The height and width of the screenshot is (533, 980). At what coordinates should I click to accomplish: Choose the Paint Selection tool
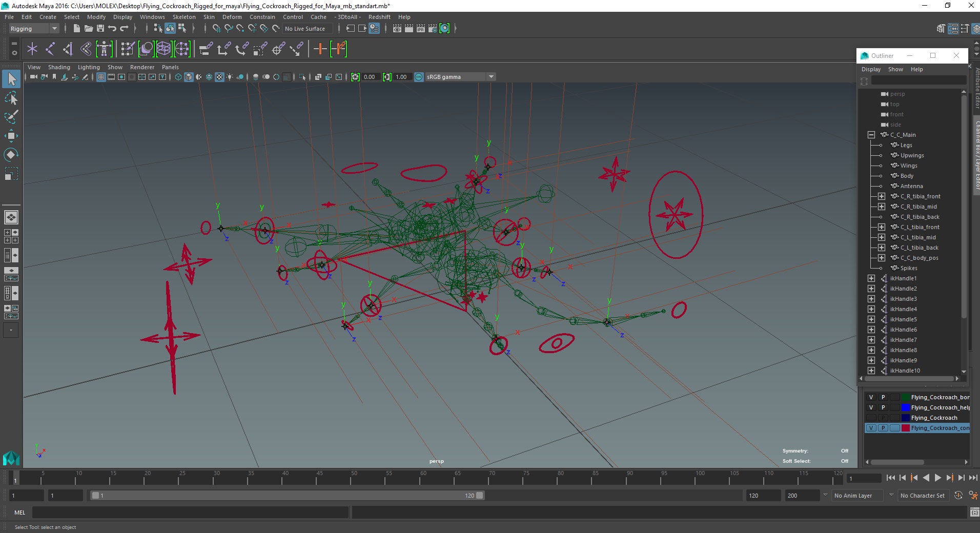click(x=11, y=117)
